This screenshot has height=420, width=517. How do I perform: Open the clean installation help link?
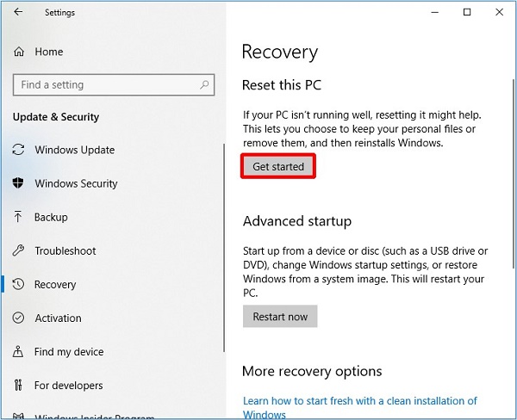point(359,401)
